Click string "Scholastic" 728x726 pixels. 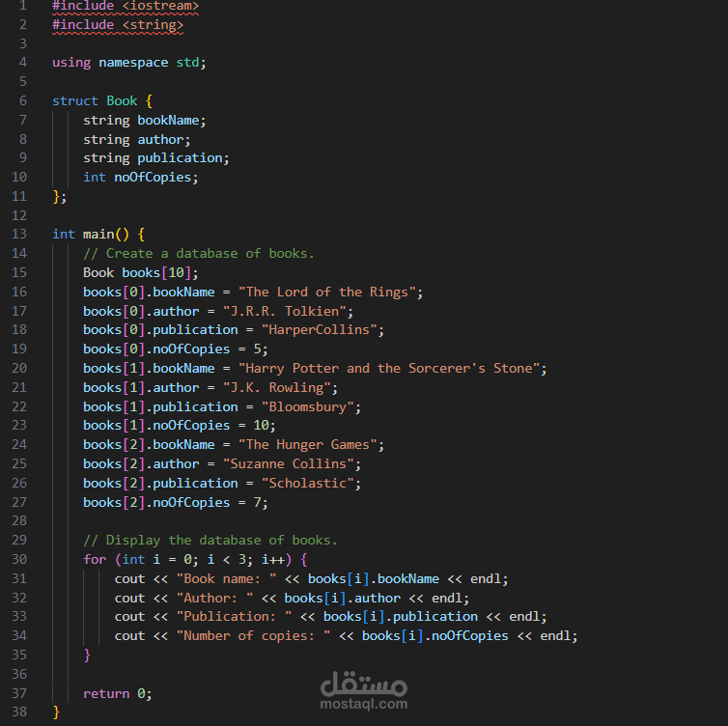click(x=308, y=484)
